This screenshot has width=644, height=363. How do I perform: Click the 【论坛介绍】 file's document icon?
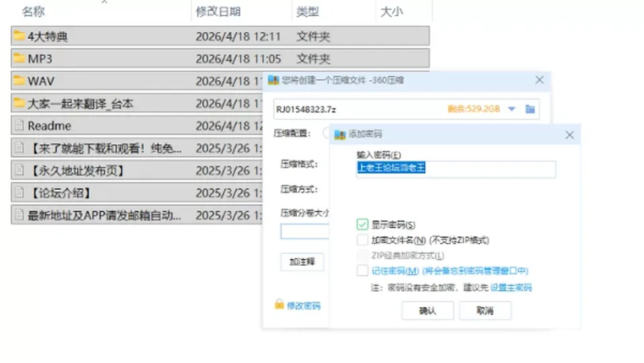click(x=19, y=192)
